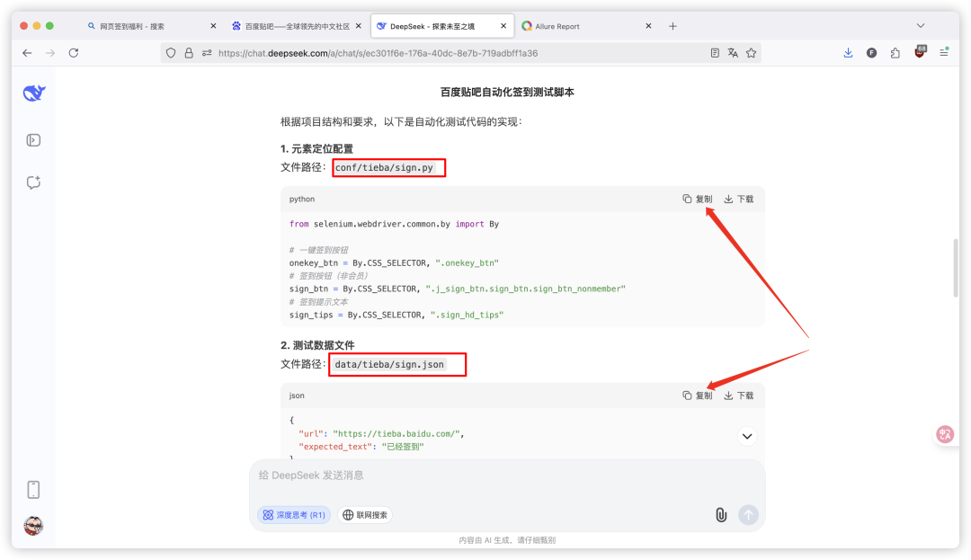The width and height of the screenshot is (971, 560).
Task: Click the heading 百度贴吧自动化签到测试脚本
Action: (507, 93)
